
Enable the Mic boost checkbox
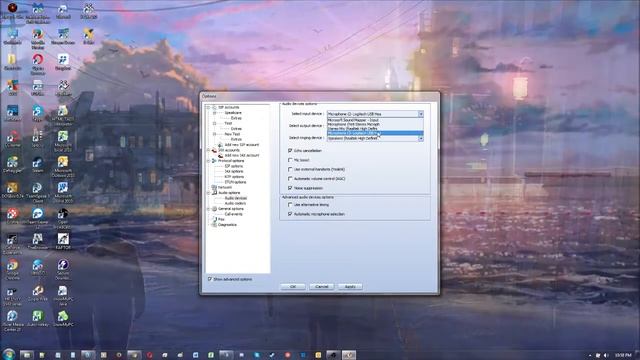[x=290, y=160]
